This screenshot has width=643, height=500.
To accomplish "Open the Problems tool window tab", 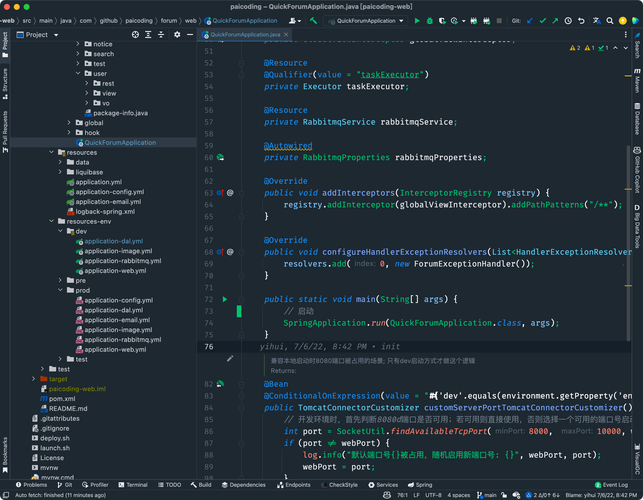I will 30,485.
